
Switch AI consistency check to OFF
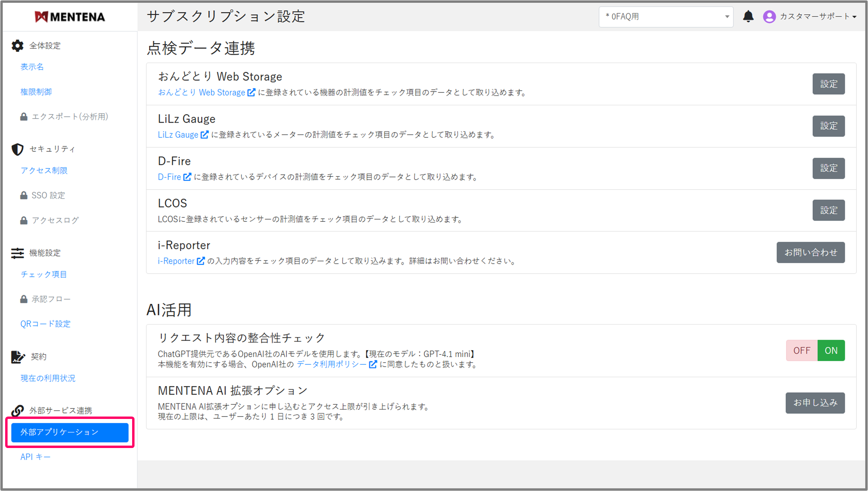[x=802, y=350]
